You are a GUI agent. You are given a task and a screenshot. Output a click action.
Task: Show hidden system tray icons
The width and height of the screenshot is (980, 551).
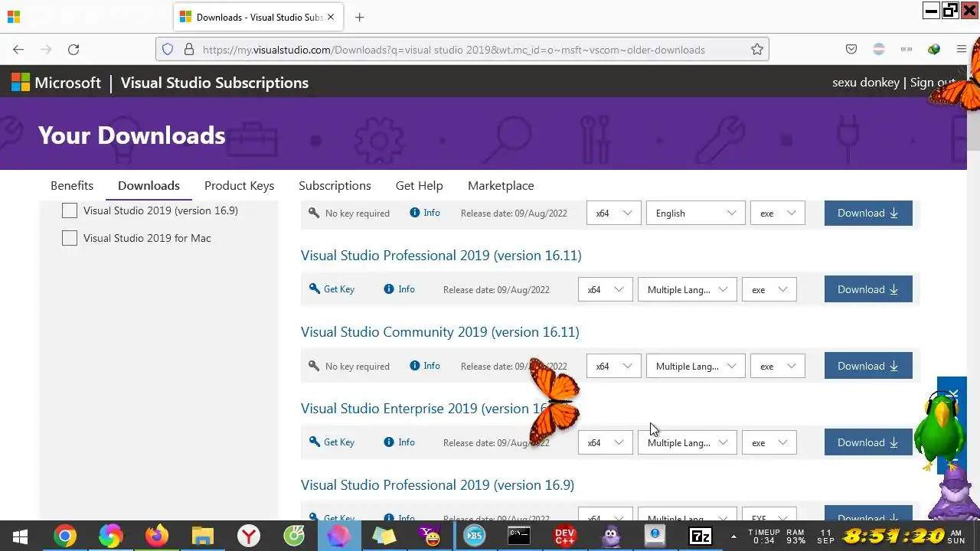click(733, 536)
